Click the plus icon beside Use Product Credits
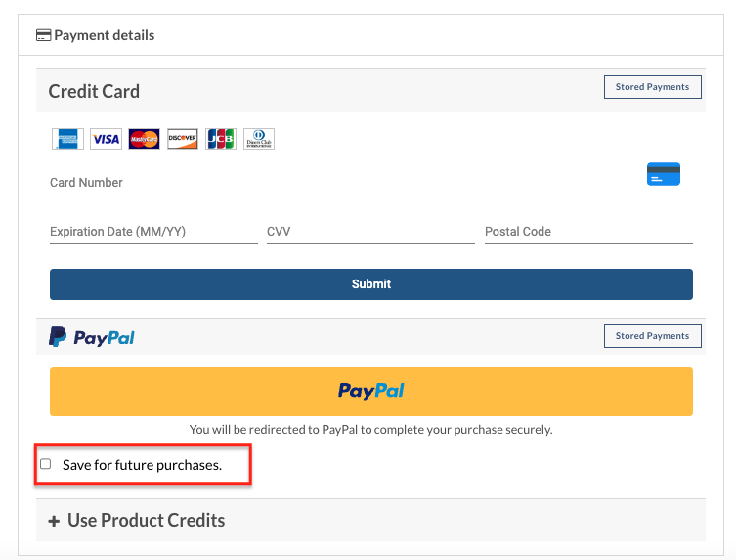The image size is (736, 560). tap(54, 521)
